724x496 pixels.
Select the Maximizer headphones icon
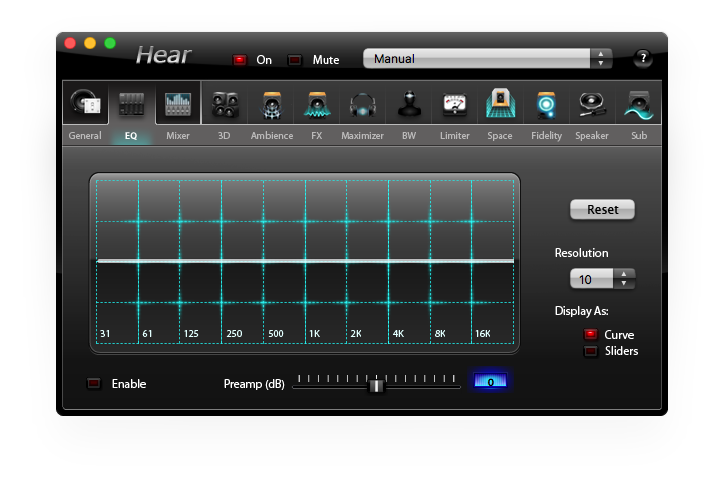[x=362, y=105]
